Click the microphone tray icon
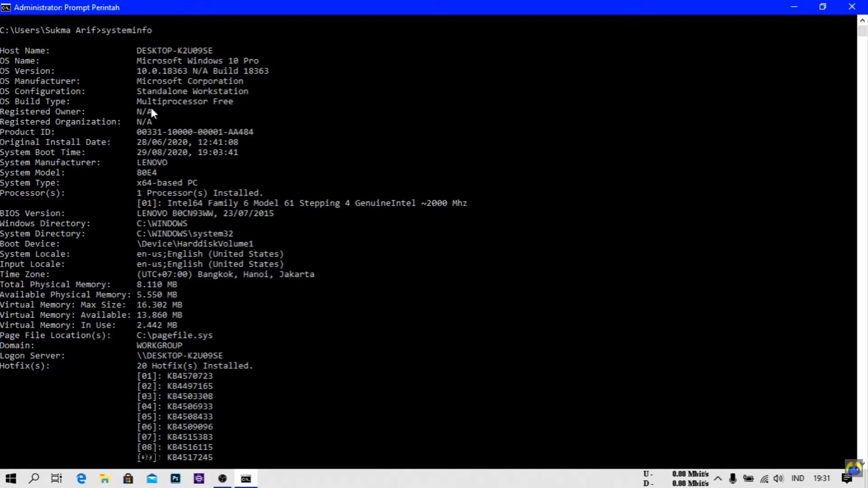 click(733, 479)
